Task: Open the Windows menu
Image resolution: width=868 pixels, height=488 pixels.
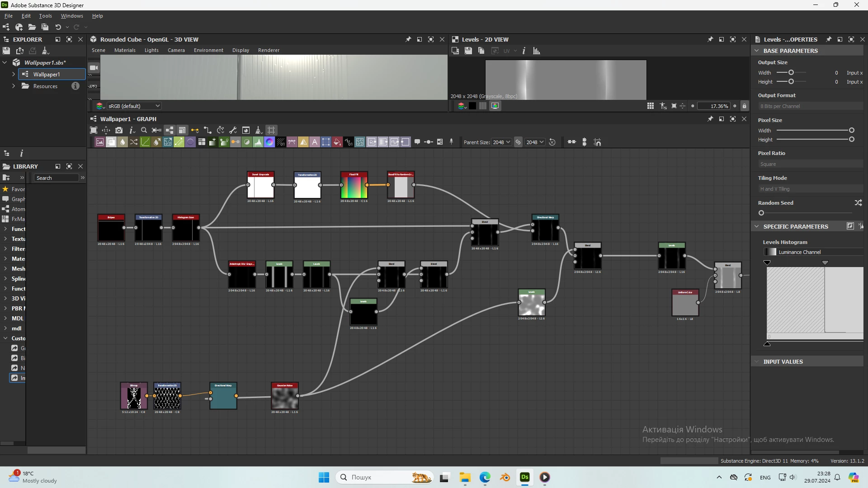Action: point(72,16)
